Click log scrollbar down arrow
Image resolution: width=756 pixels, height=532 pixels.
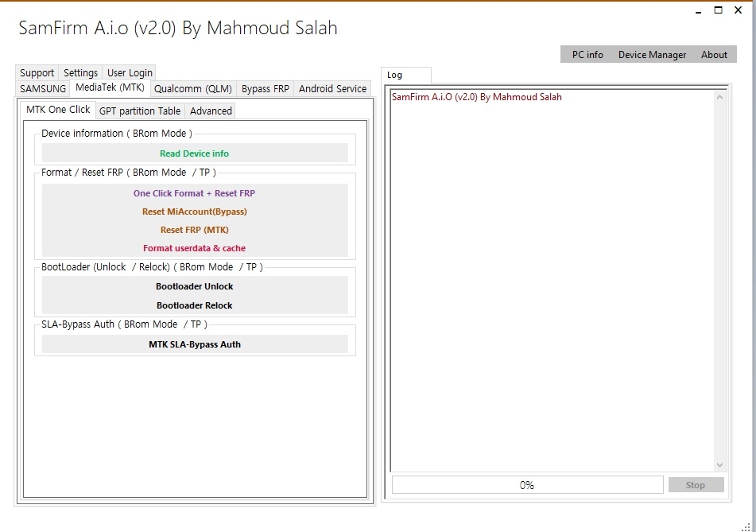click(720, 465)
